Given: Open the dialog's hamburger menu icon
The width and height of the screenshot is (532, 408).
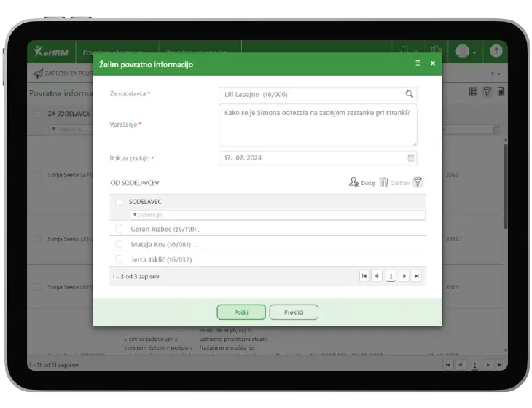Looking at the screenshot, I should click(x=418, y=63).
